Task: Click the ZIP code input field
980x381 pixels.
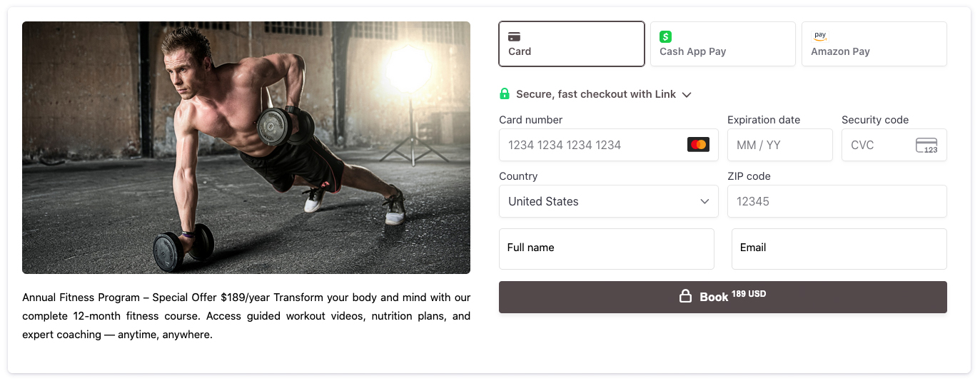Action: 837,201
